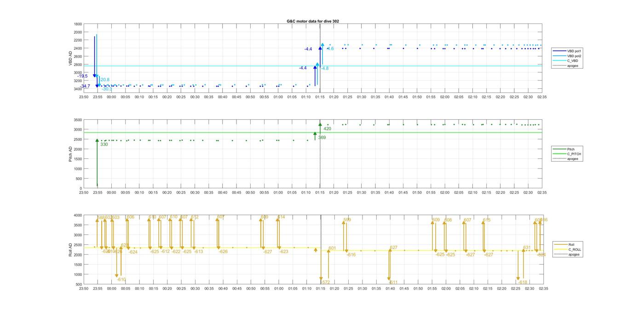Viewport: 644px width, 319px height.
Task: Select the "Roll" legend entry
Action: tap(564, 245)
